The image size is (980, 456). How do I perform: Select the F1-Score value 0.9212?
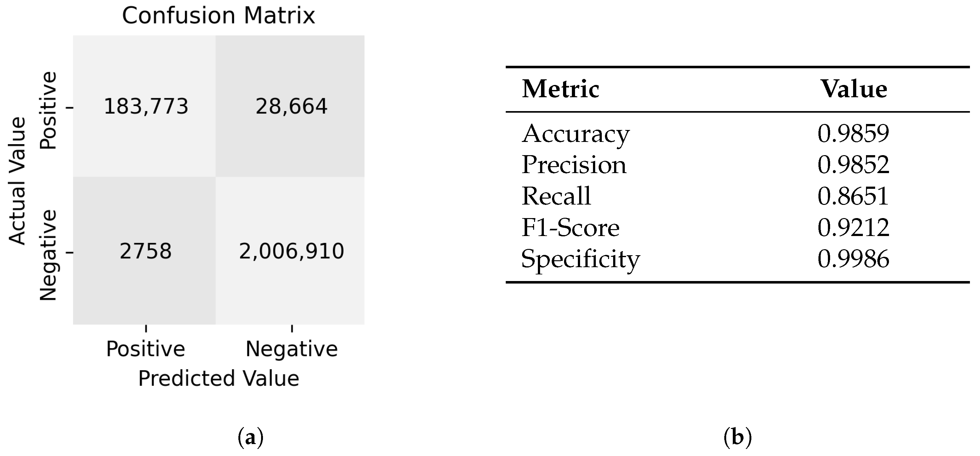tap(853, 228)
